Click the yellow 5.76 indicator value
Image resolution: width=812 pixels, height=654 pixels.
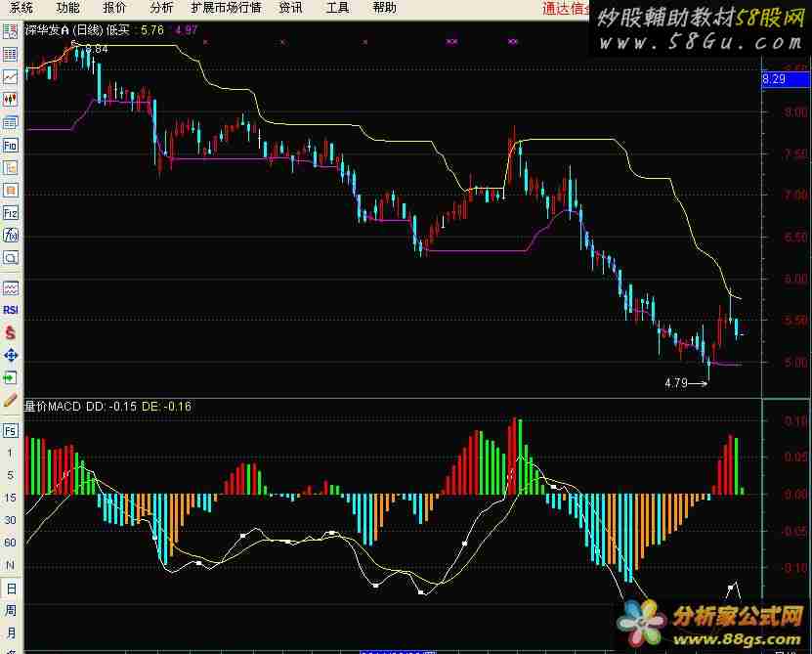(x=152, y=30)
